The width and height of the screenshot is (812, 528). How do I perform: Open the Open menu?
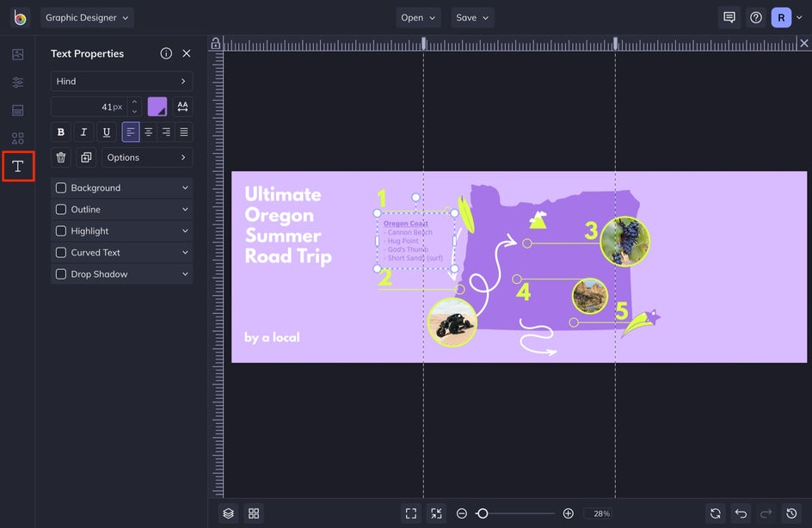point(418,17)
